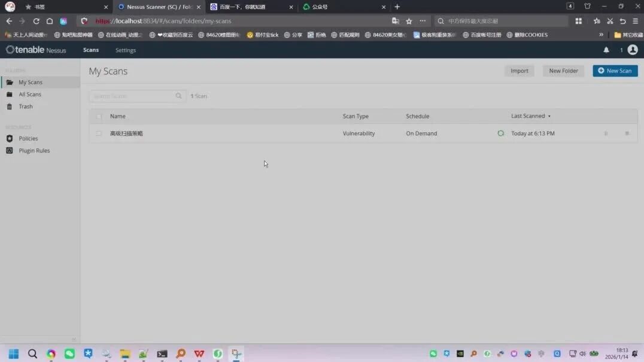644x362 pixels.
Task: Open the Policies resource page
Action: click(x=28, y=138)
